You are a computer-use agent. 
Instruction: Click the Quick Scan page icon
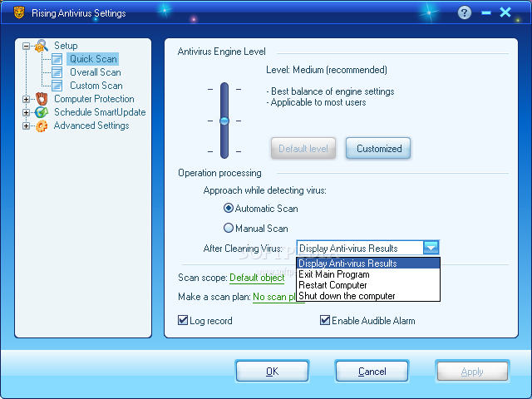point(57,59)
